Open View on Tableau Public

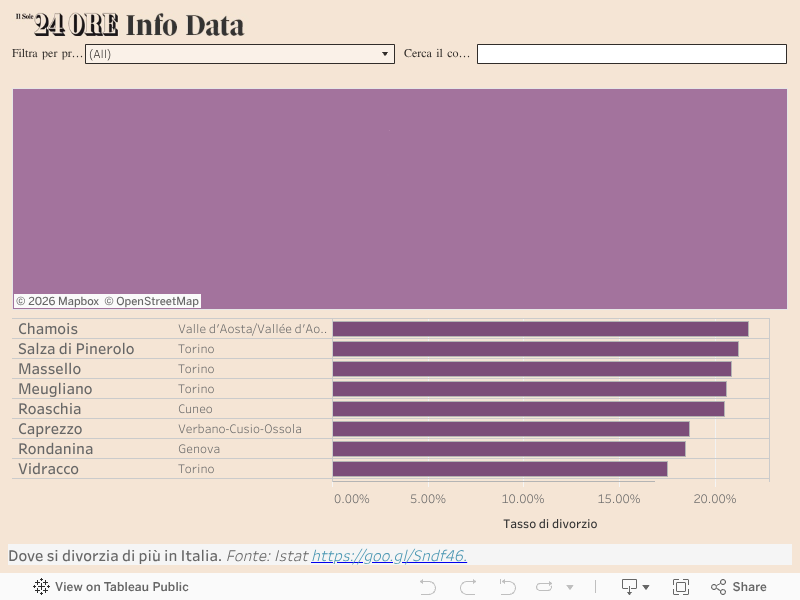(x=121, y=587)
